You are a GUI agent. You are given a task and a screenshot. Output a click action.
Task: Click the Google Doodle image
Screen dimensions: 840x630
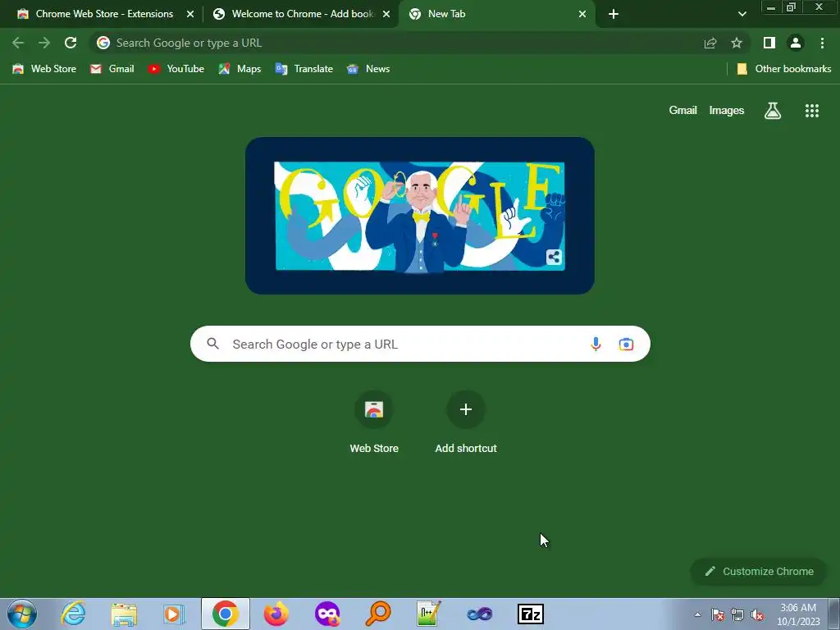click(x=419, y=216)
